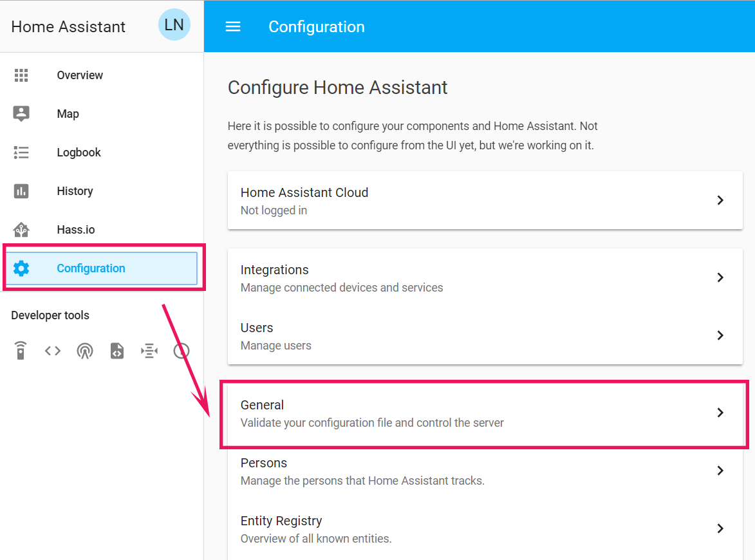
Task: Open the Logbook page
Action: pos(79,153)
